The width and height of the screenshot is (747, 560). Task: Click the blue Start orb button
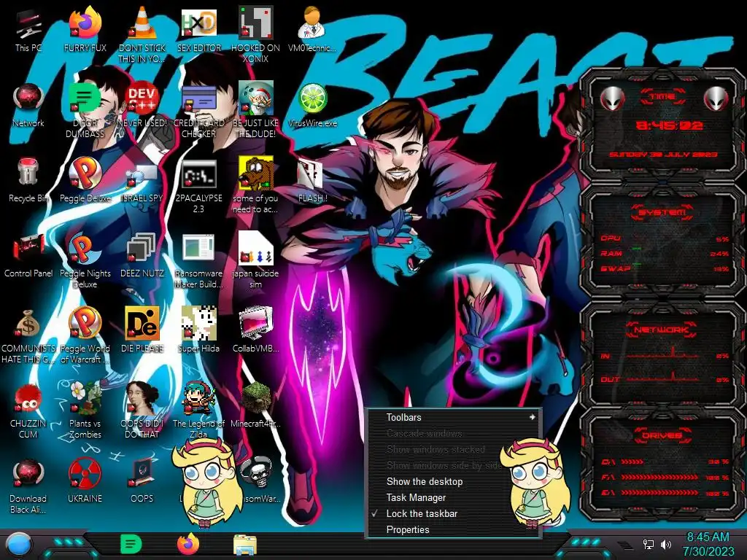pos(18,545)
